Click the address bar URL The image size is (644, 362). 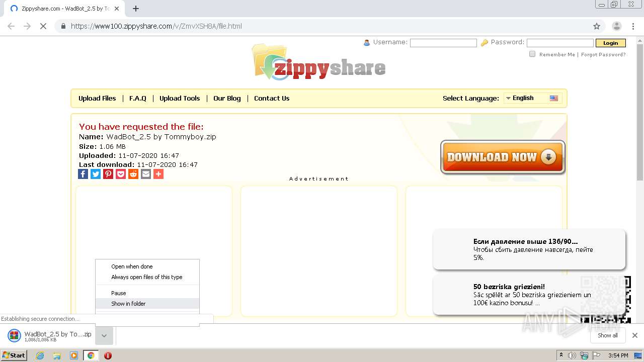156,26
